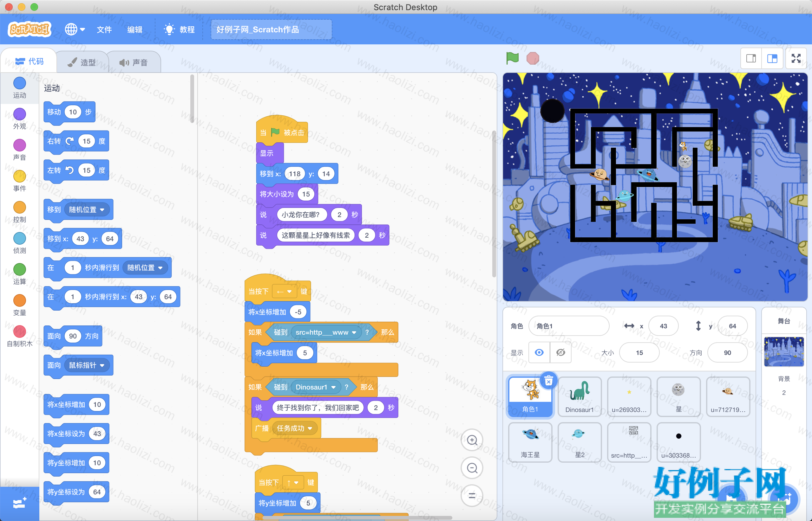Enter full screen stage mode

pos(796,59)
